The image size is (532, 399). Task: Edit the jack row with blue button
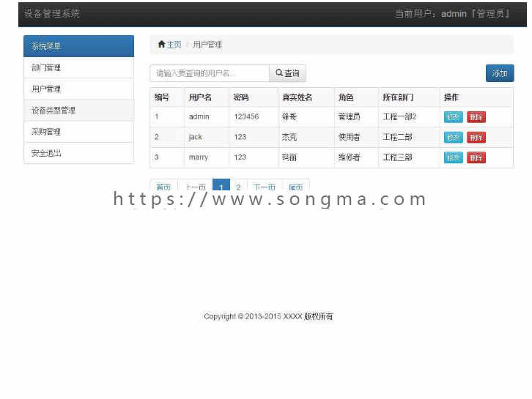(x=454, y=138)
